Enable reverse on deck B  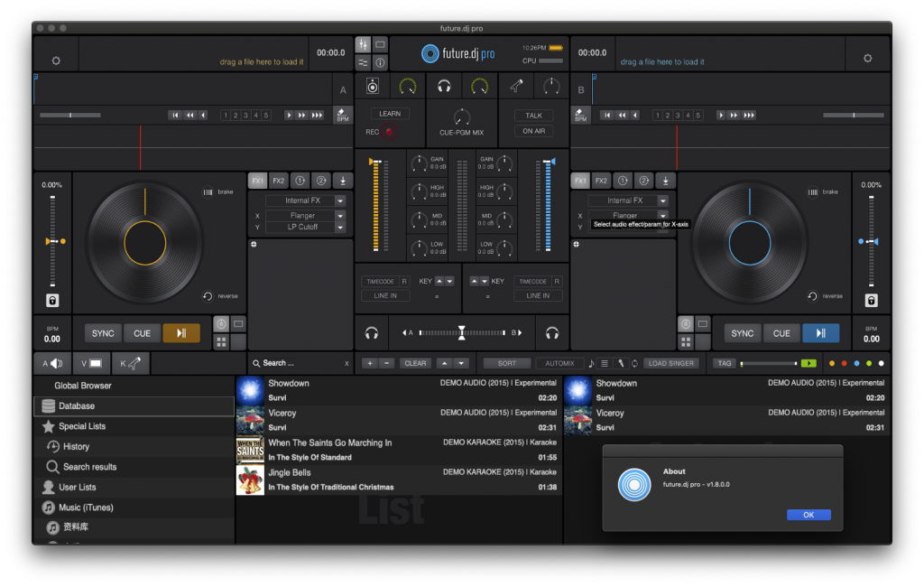[x=812, y=296]
